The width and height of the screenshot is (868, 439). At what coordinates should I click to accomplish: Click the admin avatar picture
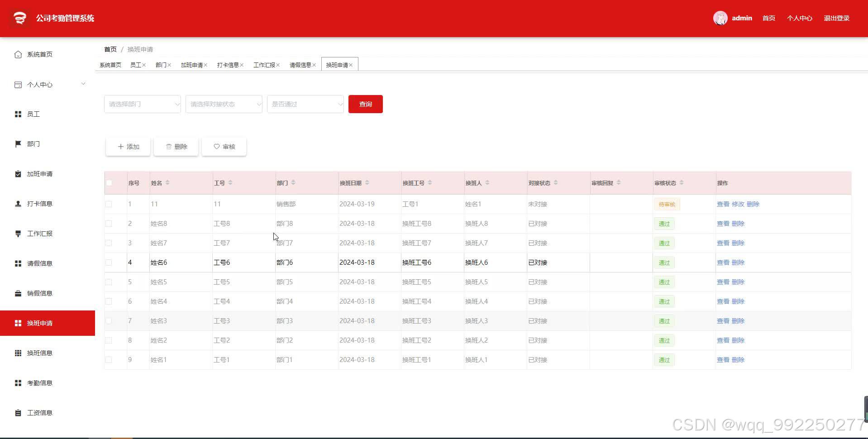pos(720,18)
